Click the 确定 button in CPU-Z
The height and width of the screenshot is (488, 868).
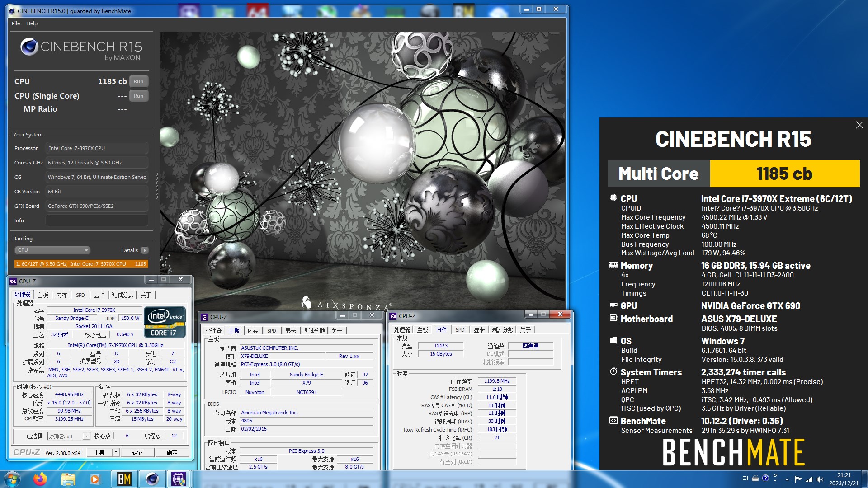click(x=172, y=452)
